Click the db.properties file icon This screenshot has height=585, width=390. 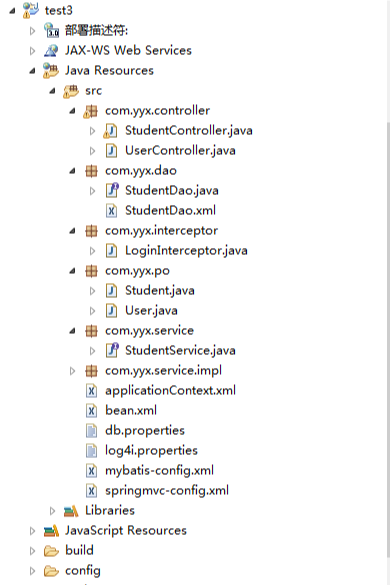[91, 431]
